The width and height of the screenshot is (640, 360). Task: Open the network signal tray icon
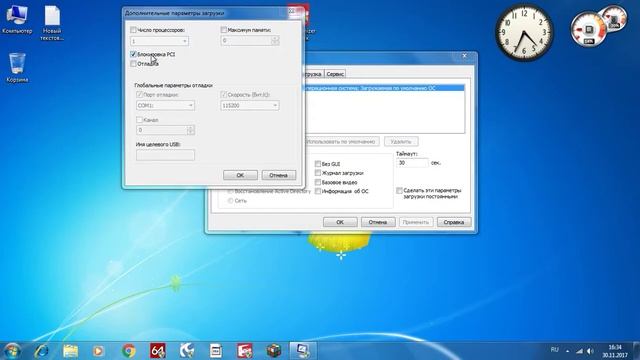click(x=579, y=351)
